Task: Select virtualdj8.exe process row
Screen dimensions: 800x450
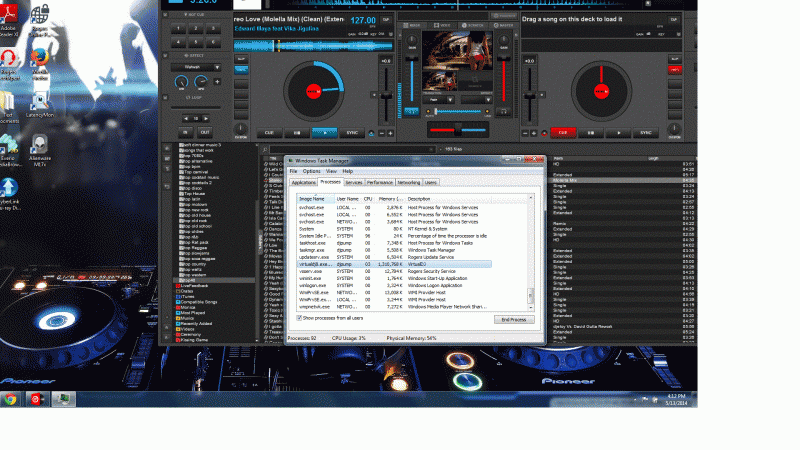Action: pos(394,264)
